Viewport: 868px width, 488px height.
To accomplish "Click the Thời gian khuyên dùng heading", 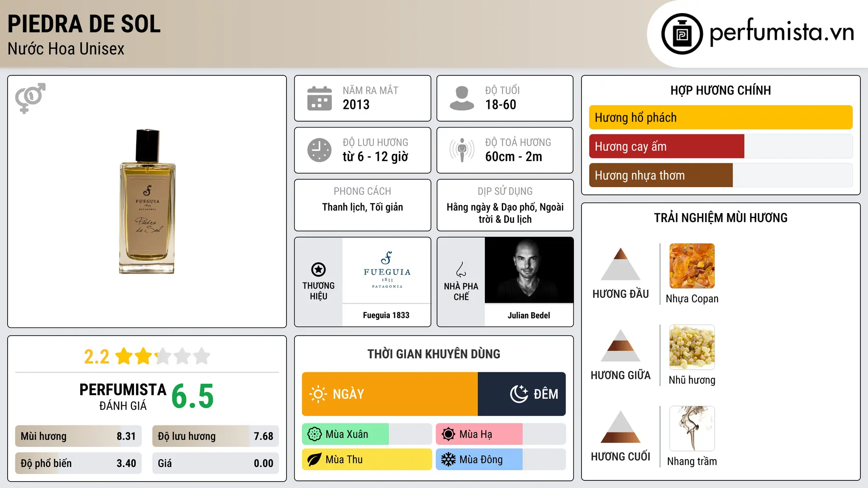I will click(434, 354).
